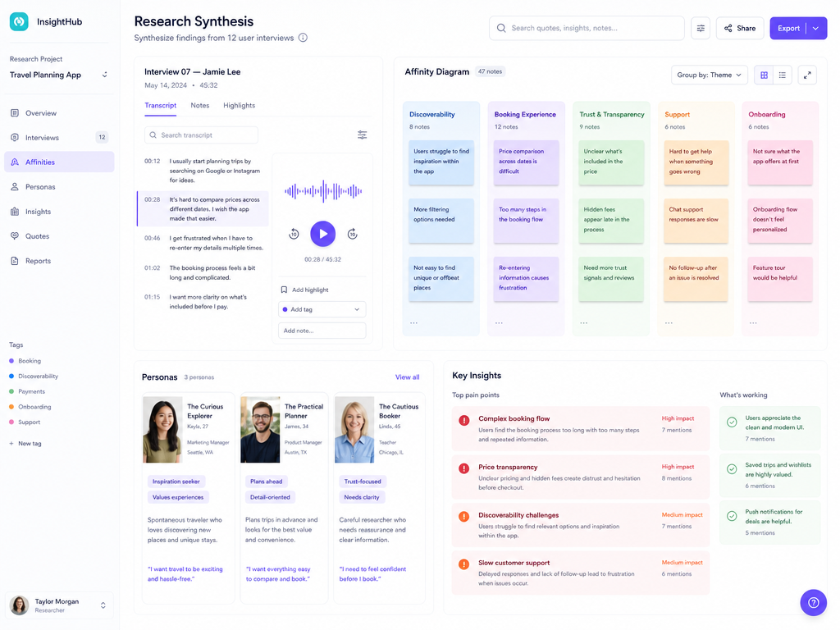The height and width of the screenshot is (630, 840).
Task: Click the Share button
Action: point(740,28)
